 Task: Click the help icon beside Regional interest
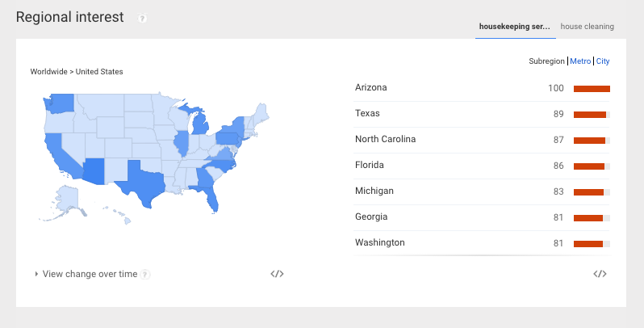pos(142,18)
